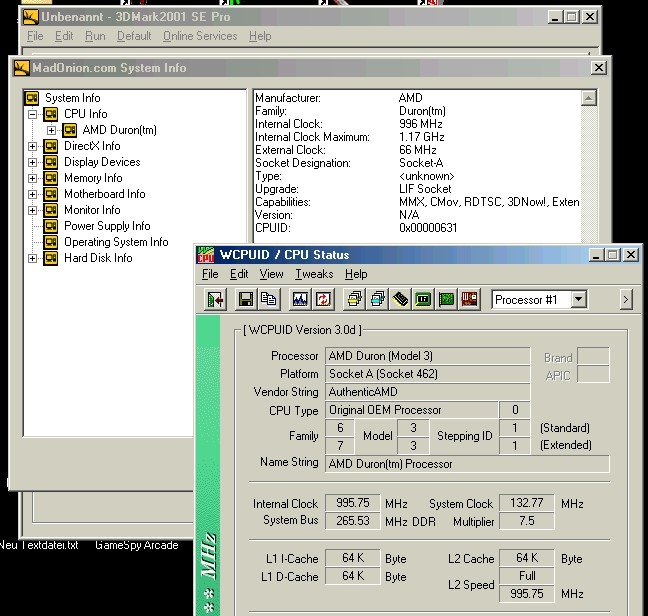Open 3DMark2001 Online Services menu

pos(200,36)
